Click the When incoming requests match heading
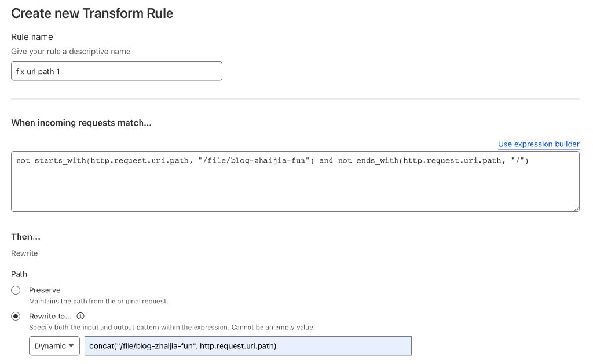Viewport: 593px width, 364px height. 81,123
